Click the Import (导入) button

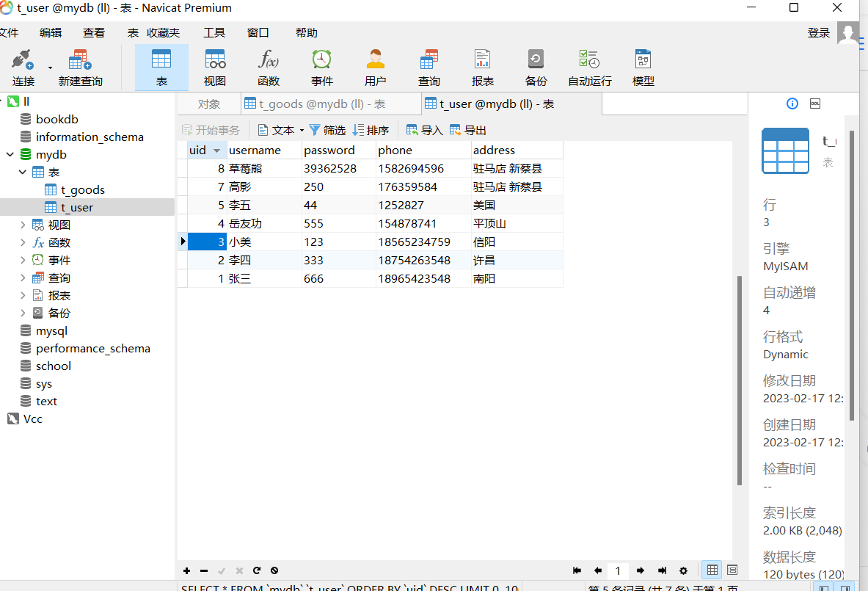click(x=425, y=130)
